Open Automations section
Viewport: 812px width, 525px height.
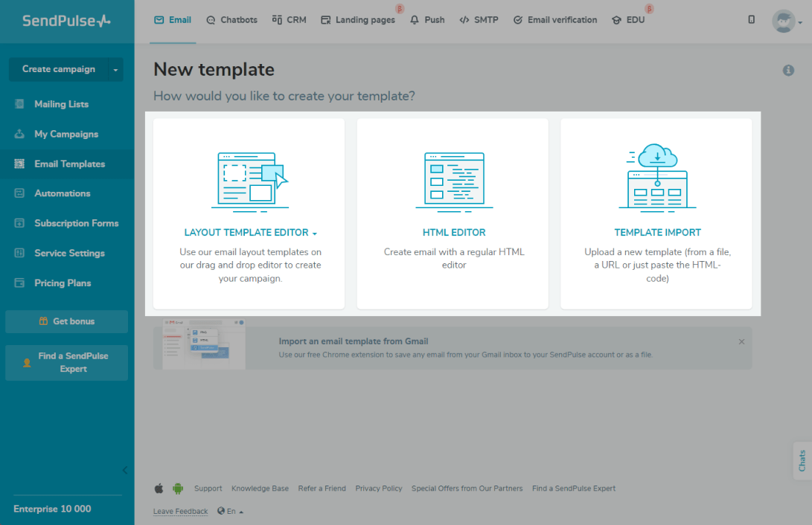[62, 193]
